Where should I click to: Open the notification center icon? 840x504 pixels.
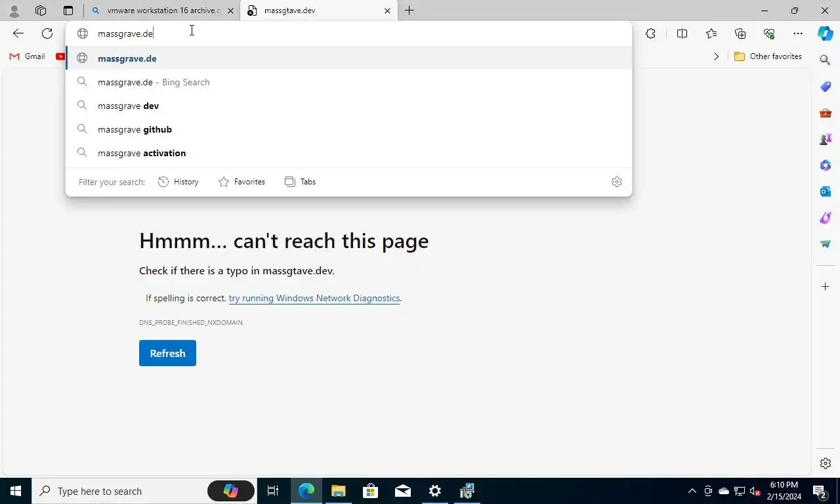[820, 491]
